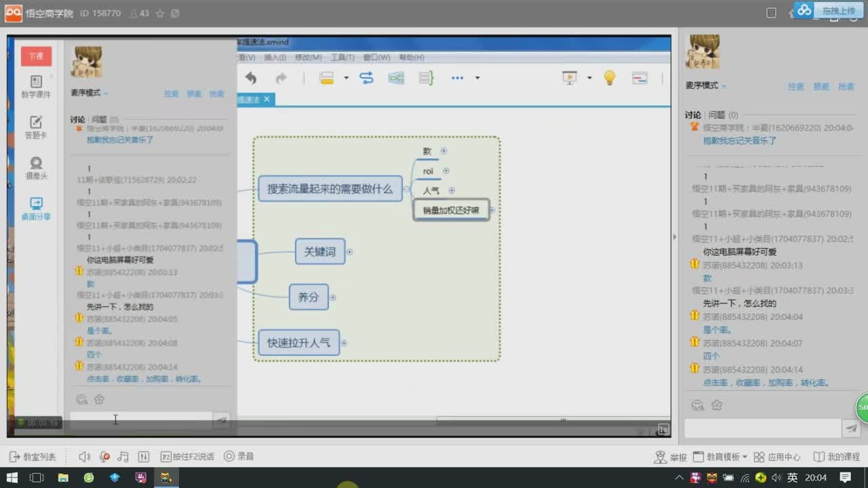Toggle the speaker volume icon
The width and height of the screenshot is (868, 488).
[x=84, y=457]
